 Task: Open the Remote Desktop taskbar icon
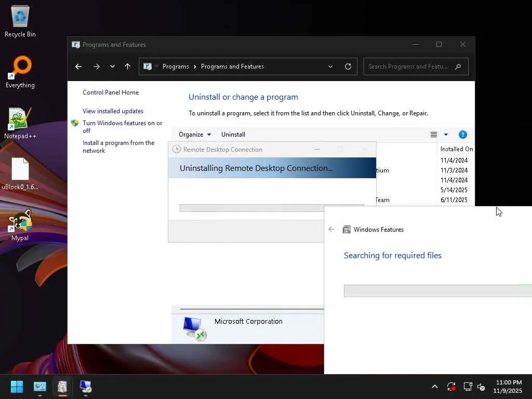point(86,387)
